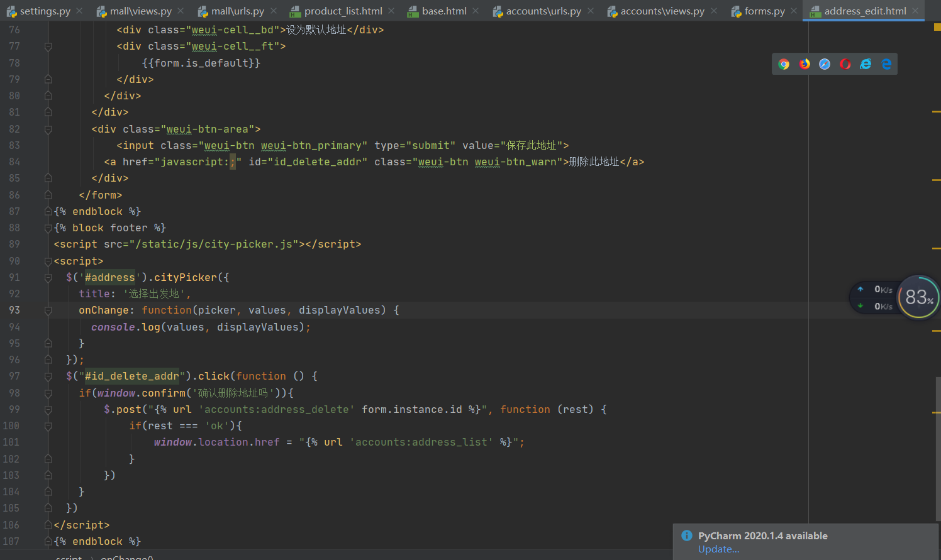
Task: Click line number 99 in gutter
Action: click(14, 409)
